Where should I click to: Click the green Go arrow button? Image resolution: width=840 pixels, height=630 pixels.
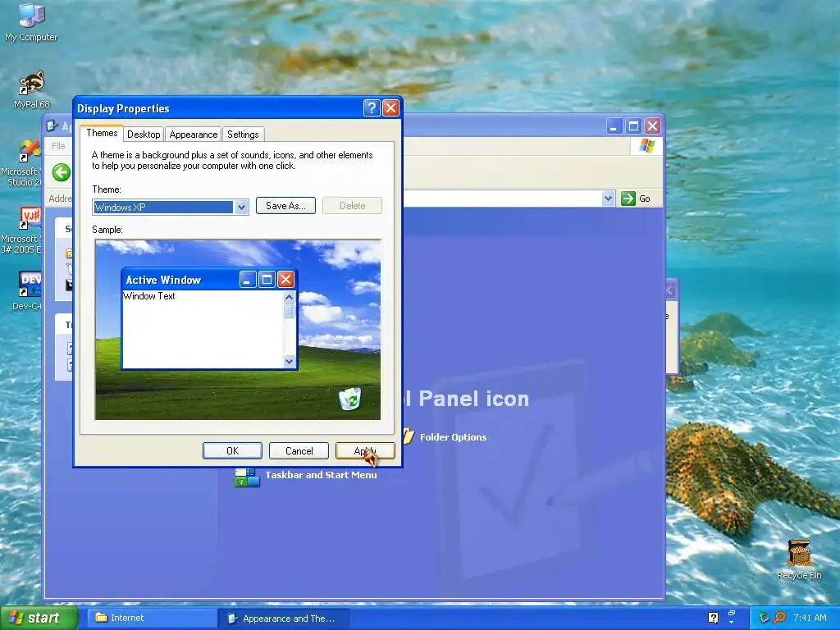click(628, 199)
